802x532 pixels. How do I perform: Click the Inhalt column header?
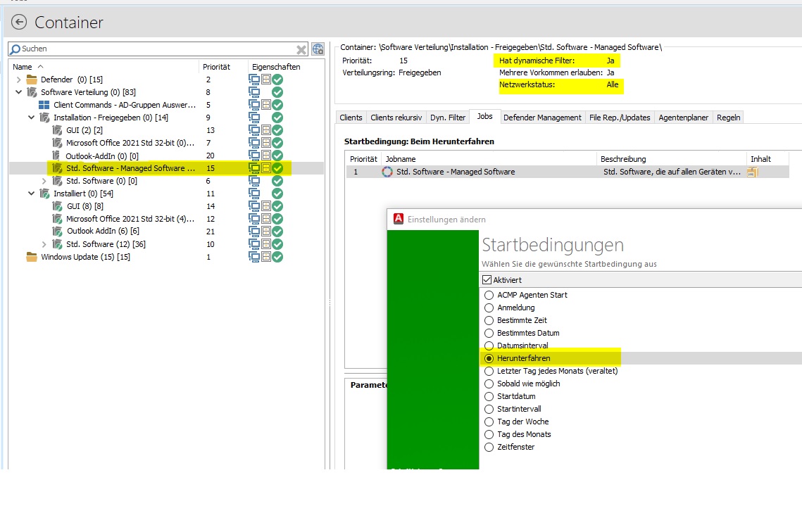point(767,159)
